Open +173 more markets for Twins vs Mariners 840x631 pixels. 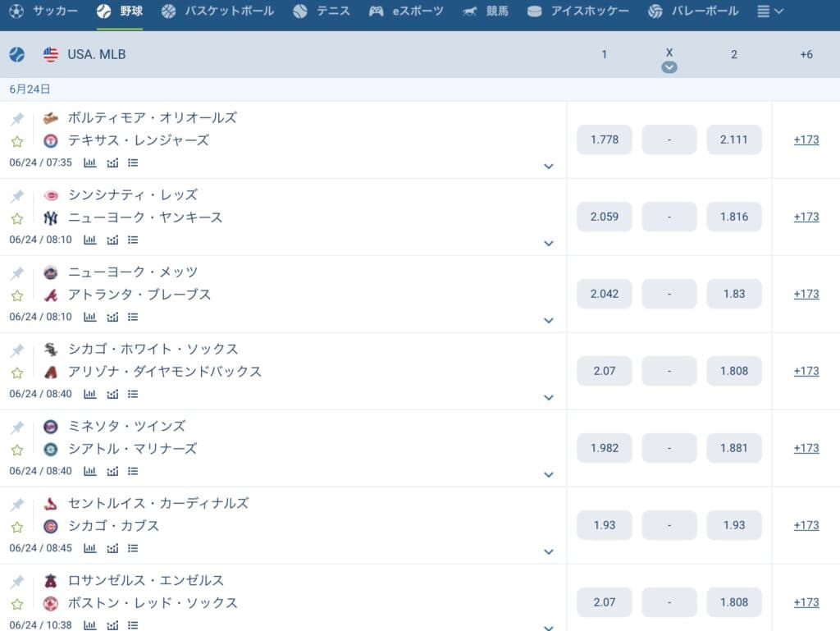[x=806, y=448]
